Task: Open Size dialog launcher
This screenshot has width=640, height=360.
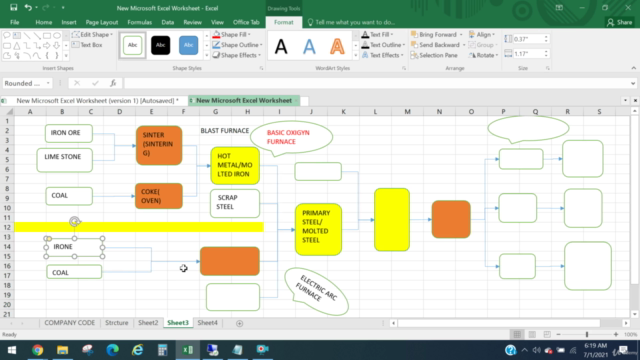Action: click(x=548, y=68)
